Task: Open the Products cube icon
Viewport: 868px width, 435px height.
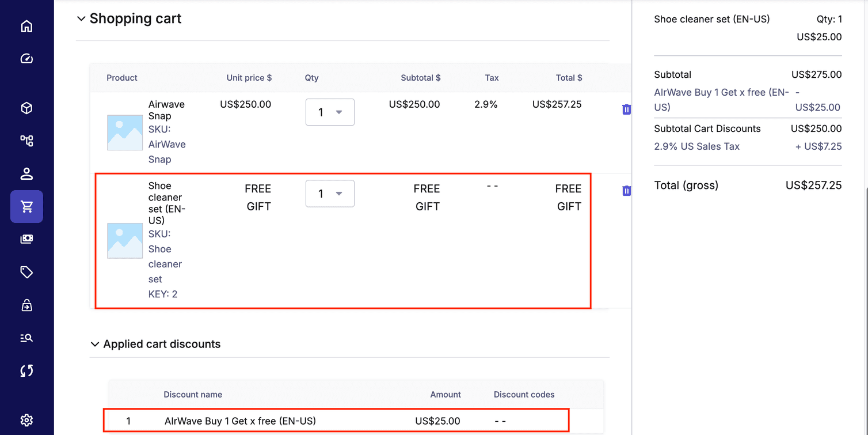Action: coord(26,108)
